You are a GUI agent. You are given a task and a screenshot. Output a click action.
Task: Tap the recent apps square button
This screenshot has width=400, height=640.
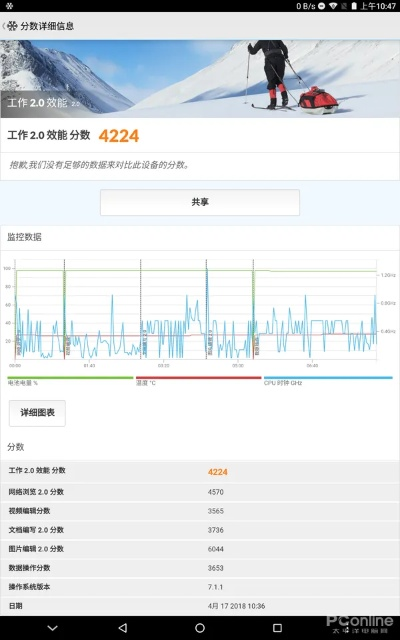277,628
